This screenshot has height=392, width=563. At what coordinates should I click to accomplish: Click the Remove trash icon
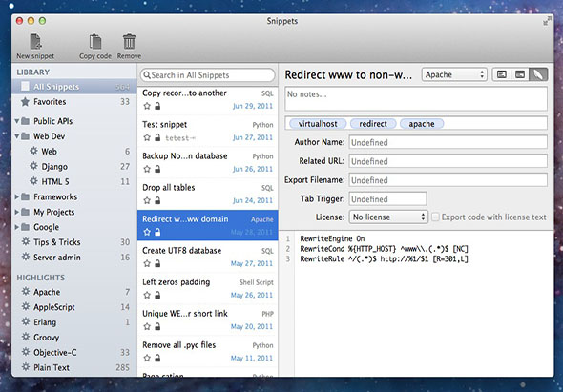click(x=129, y=42)
